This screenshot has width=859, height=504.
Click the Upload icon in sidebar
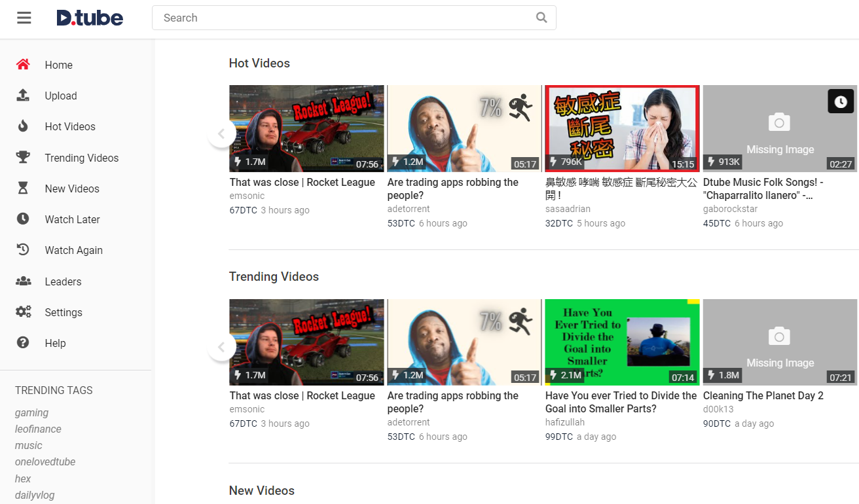[x=23, y=96]
